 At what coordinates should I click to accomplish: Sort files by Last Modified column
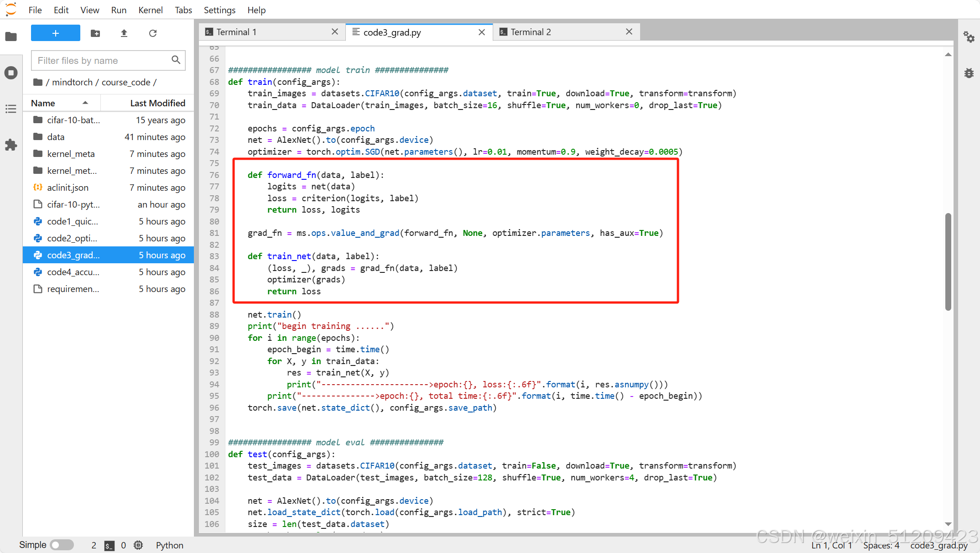click(157, 103)
